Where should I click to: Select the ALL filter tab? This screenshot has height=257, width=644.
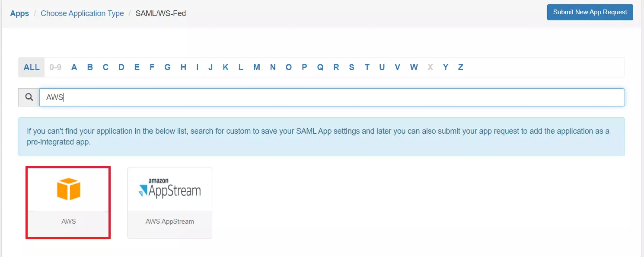[x=31, y=67]
